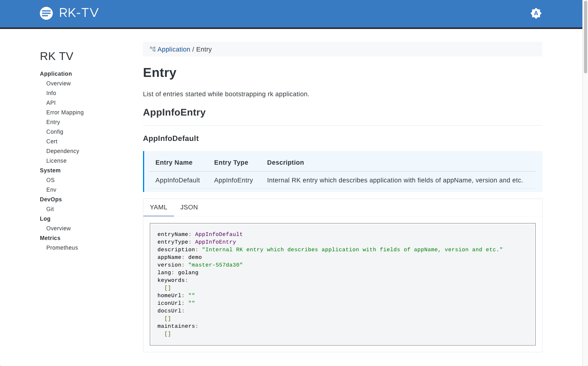Screen dimensions: 588x366
Task: Open the API sidebar link
Action: click(51, 103)
